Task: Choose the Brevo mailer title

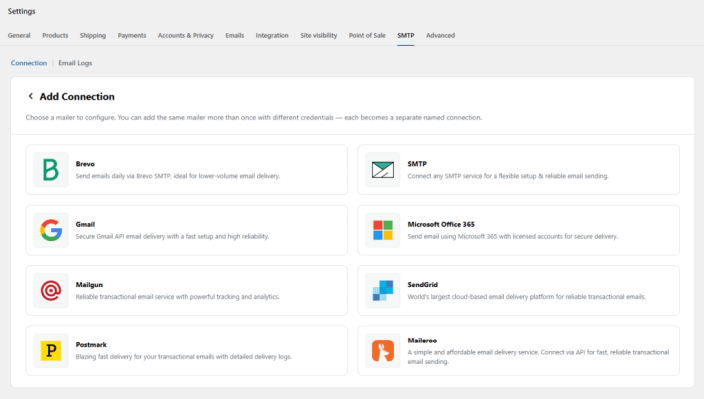Action: pos(85,164)
